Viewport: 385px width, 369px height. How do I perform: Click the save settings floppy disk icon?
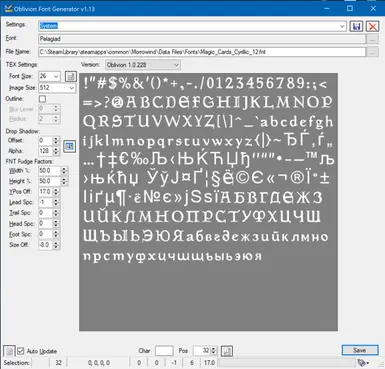(x=356, y=26)
